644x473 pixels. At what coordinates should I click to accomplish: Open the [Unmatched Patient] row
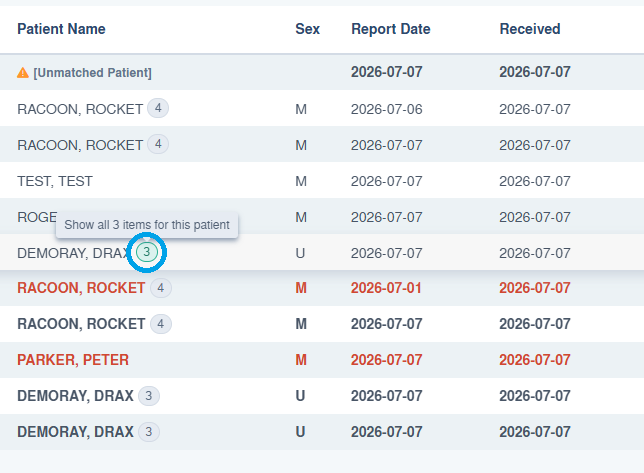pyautogui.click(x=322, y=72)
